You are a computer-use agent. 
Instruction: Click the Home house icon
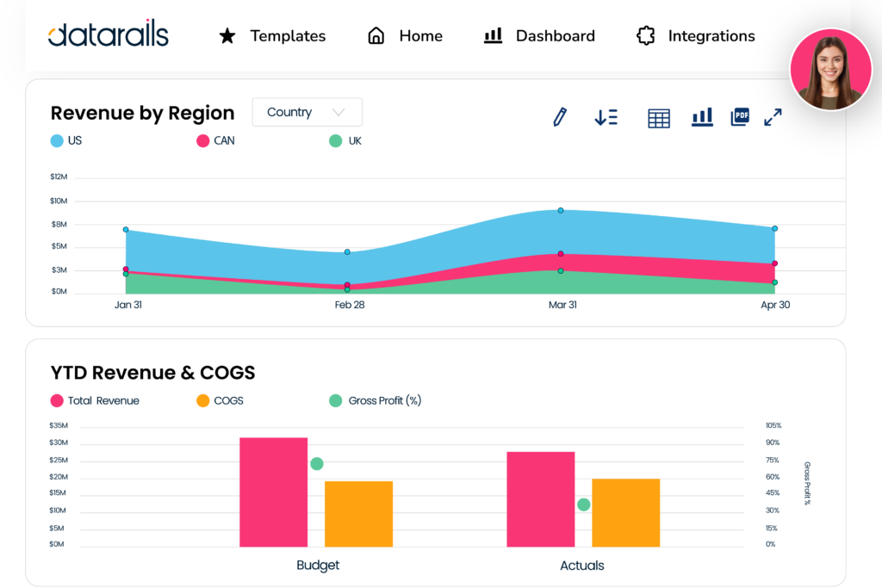[x=376, y=35]
